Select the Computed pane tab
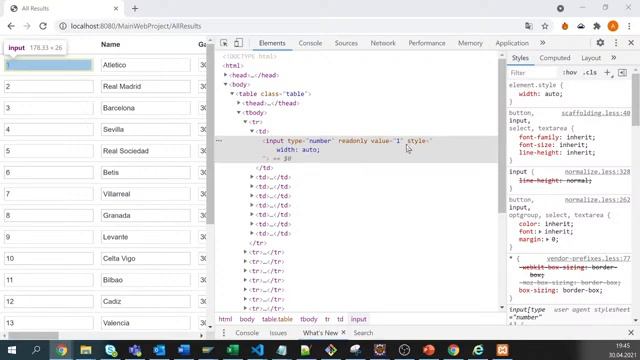The height and width of the screenshot is (360, 640). tap(555, 58)
